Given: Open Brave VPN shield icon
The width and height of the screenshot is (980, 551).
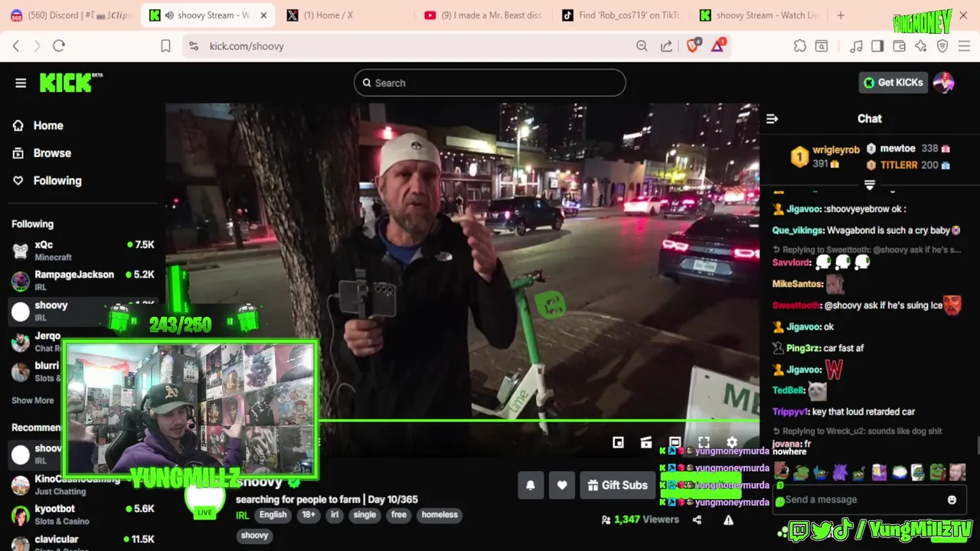Looking at the screenshot, I should click(942, 46).
